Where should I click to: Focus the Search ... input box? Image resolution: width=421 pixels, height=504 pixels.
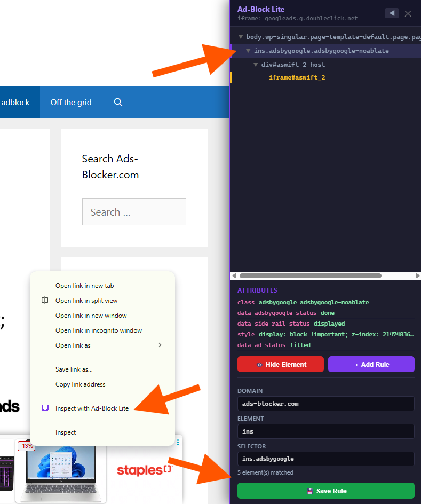click(x=134, y=212)
